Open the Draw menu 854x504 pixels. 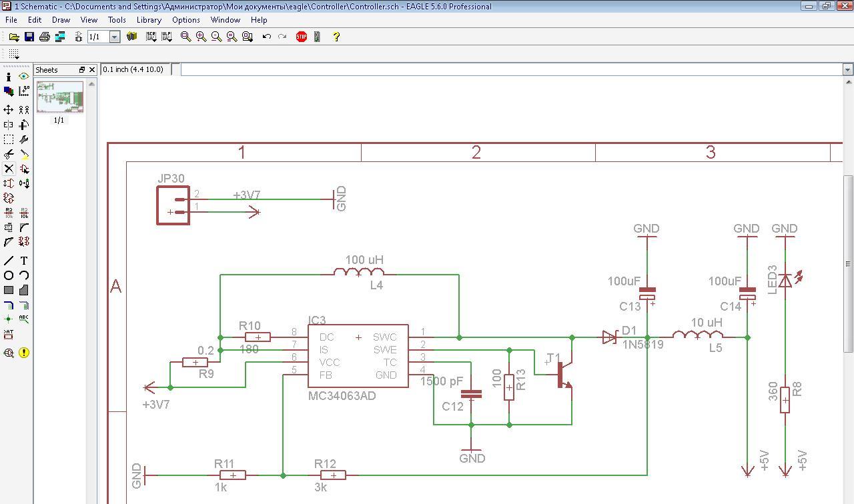click(x=61, y=20)
